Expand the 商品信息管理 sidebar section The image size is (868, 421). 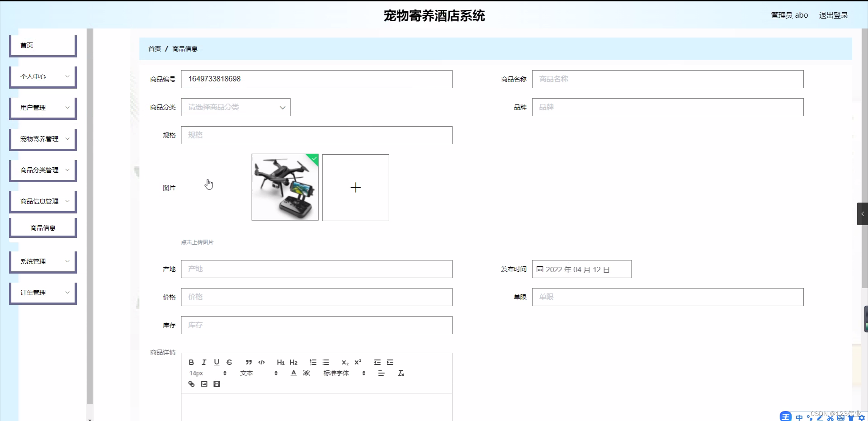coord(42,201)
